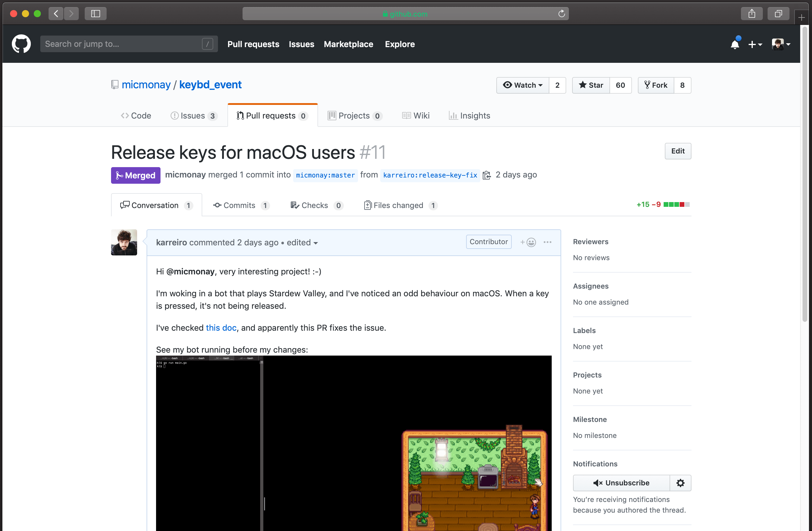Add a reaction with smiley icon
Screen dimensions: 812x531
tap(528, 242)
